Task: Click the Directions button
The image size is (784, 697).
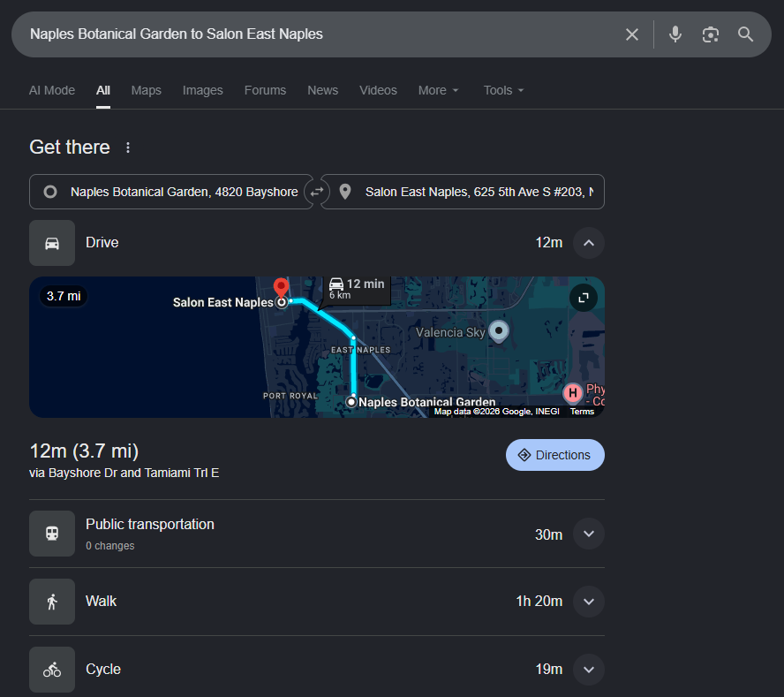Action: (555, 455)
